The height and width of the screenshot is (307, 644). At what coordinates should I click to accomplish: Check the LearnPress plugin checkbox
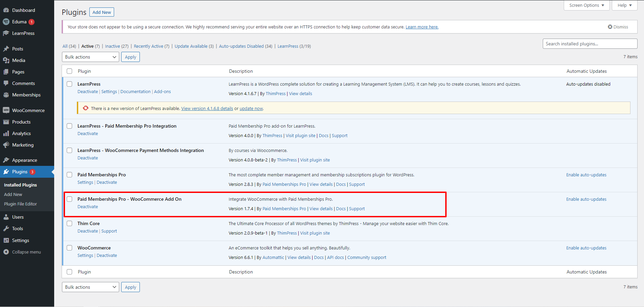click(69, 84)
